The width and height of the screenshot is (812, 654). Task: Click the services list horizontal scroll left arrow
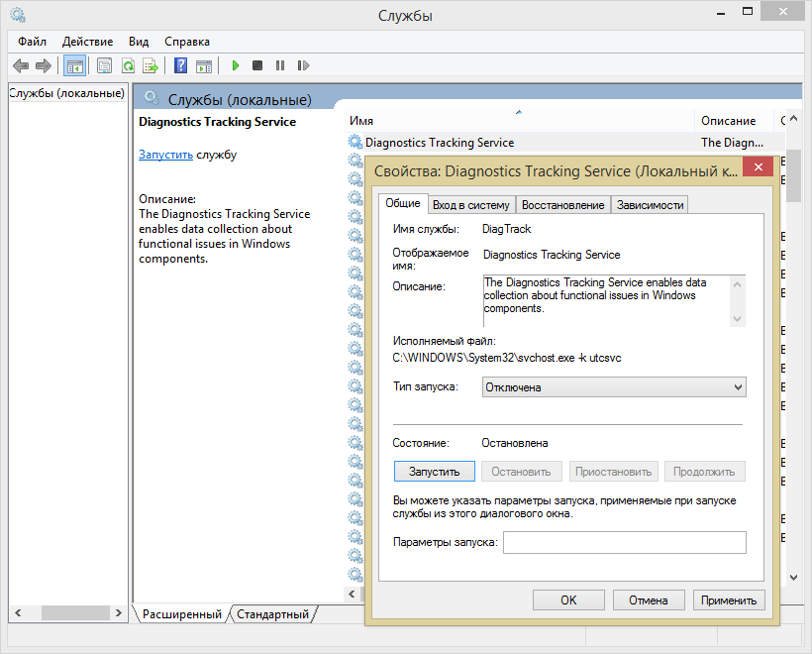click(x=353, y=594)
